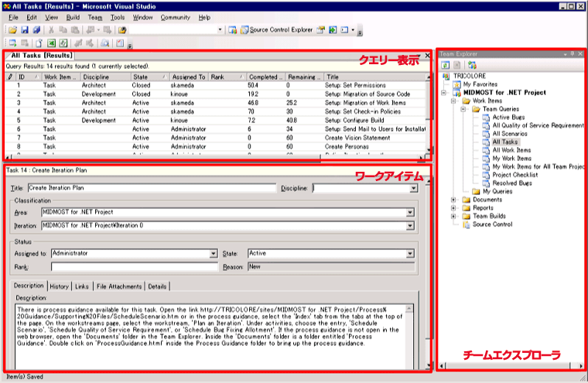Select Source Control node in Team Explorer
588x383 pixels.
click(x=492, y=224)
